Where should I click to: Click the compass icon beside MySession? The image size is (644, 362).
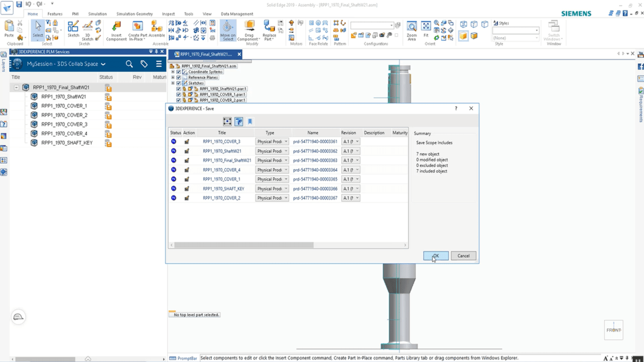click(x=17, y=64)
